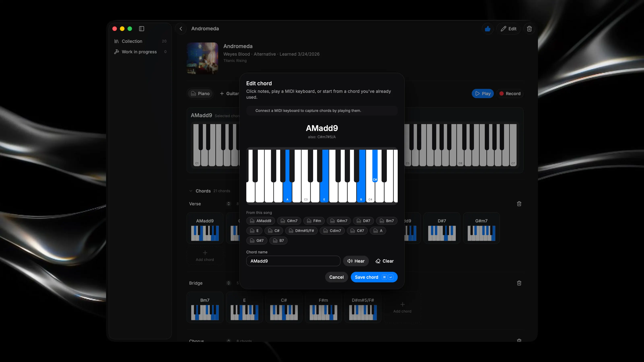
Task: Add the Guitar instrument tab
Action: pos(229,94)
